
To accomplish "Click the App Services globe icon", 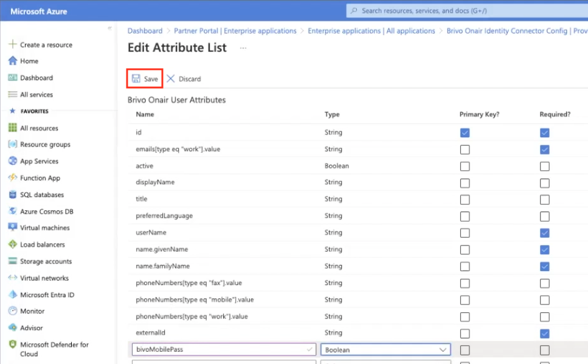I will pyautogui.click(x=13, y=161).
